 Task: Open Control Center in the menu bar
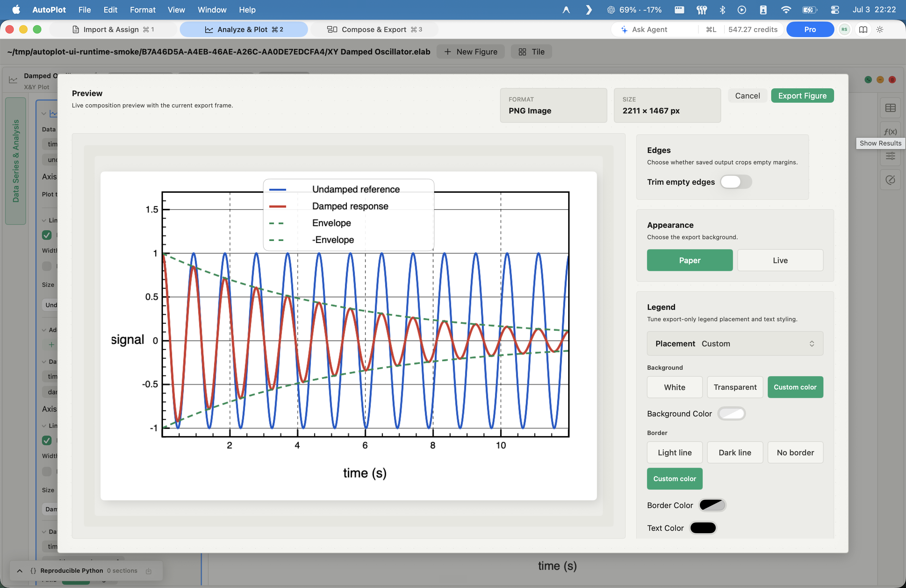(834, 10)
